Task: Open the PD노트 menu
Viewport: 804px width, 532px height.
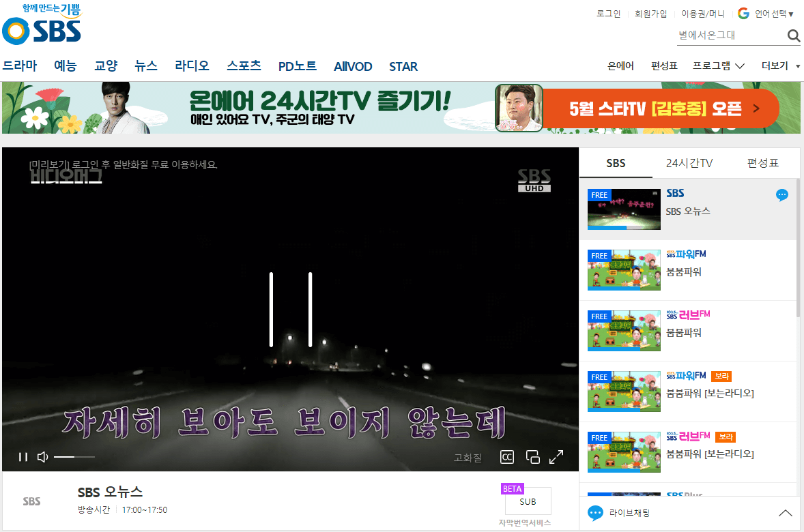Action: coord(298,67)
